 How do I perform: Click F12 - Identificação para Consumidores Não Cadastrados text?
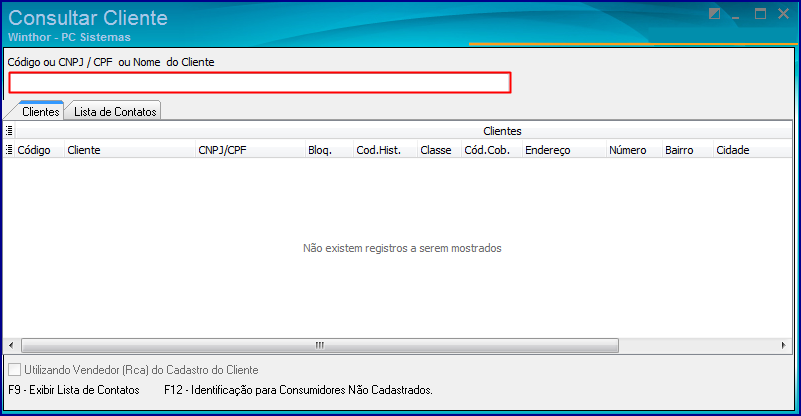(298, 390)
